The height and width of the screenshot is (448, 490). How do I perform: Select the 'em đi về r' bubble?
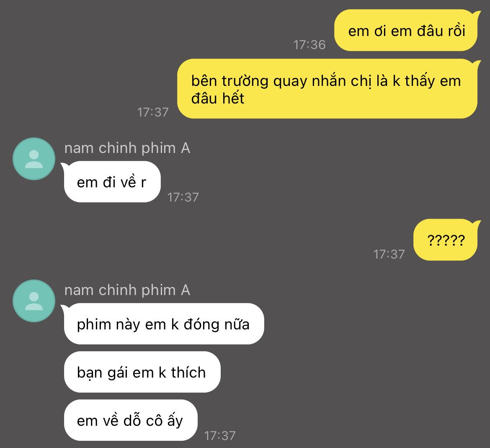point(111,181)
